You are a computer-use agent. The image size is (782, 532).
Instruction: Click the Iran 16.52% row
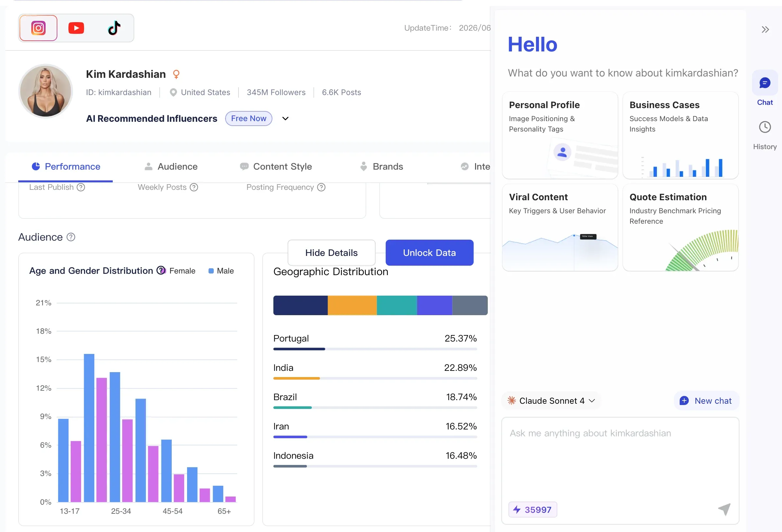pos(375,429)
